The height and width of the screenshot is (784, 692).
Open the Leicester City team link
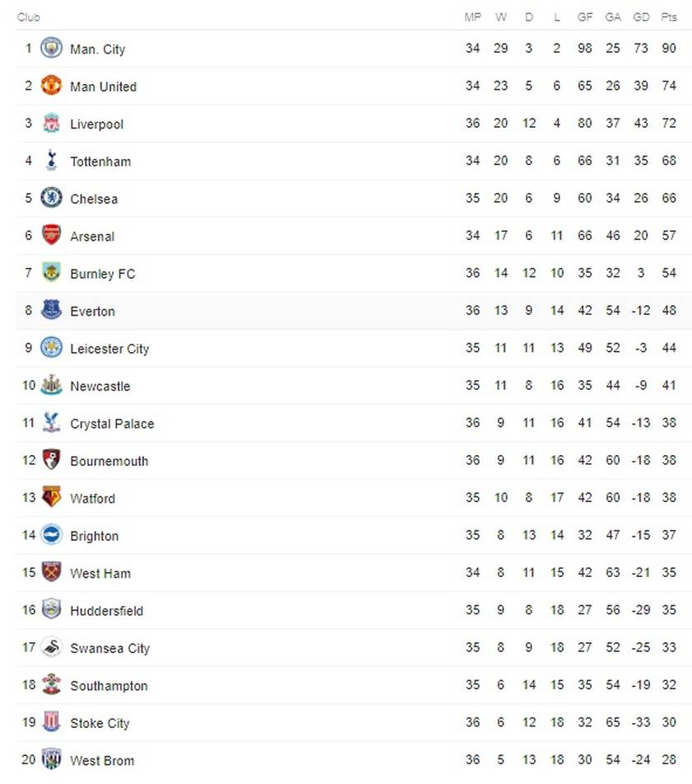click(x=110, y=349)
